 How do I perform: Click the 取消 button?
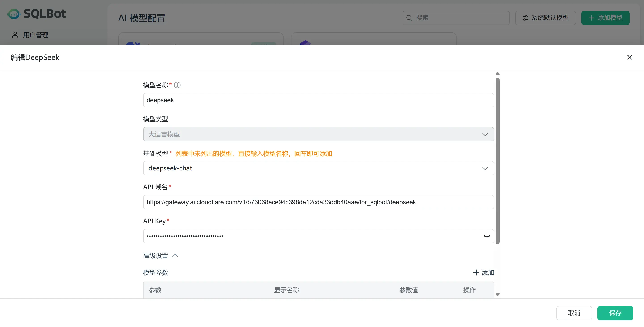pos(574,313)
